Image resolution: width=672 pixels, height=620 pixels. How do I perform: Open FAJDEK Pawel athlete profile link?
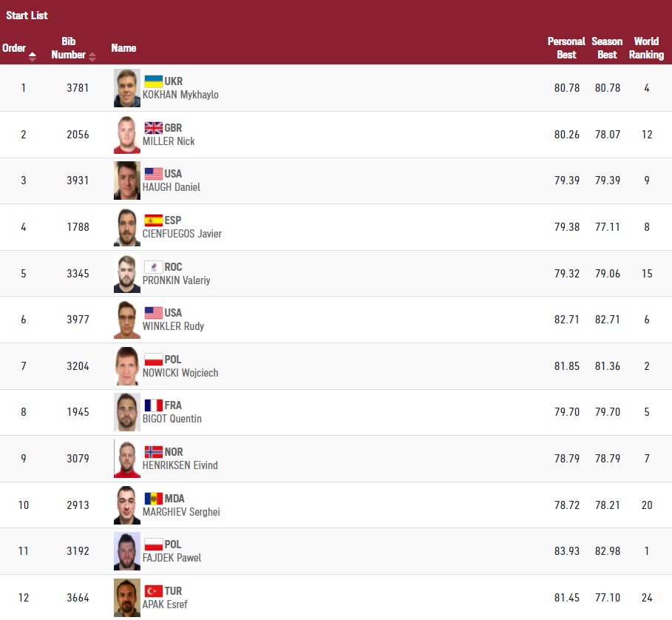(x=172, y=558)
